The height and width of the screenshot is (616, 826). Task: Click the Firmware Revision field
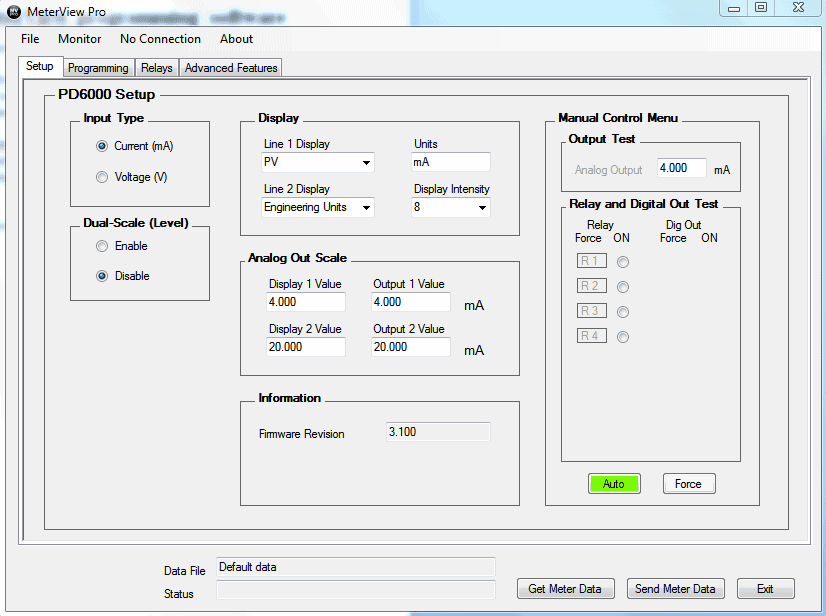point(438,432)
